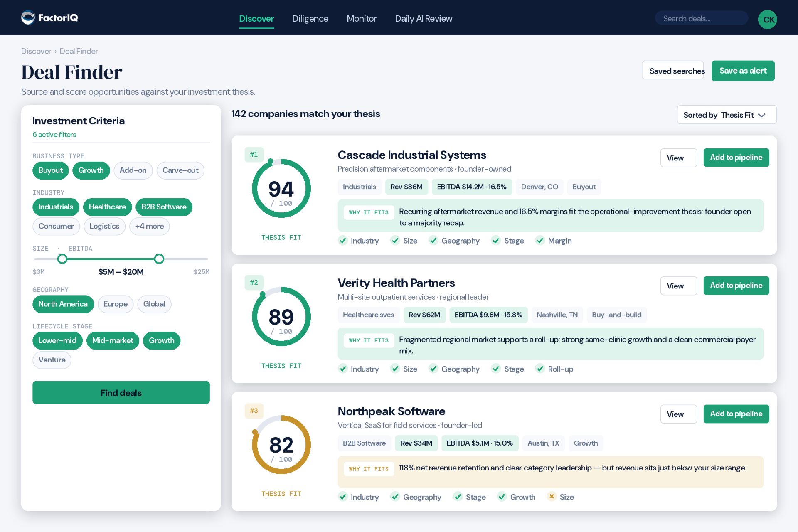Toggle the Mid-market lifecycle stage filter
Viewport: 798px width, 532px height.
[x=113, y=341]
